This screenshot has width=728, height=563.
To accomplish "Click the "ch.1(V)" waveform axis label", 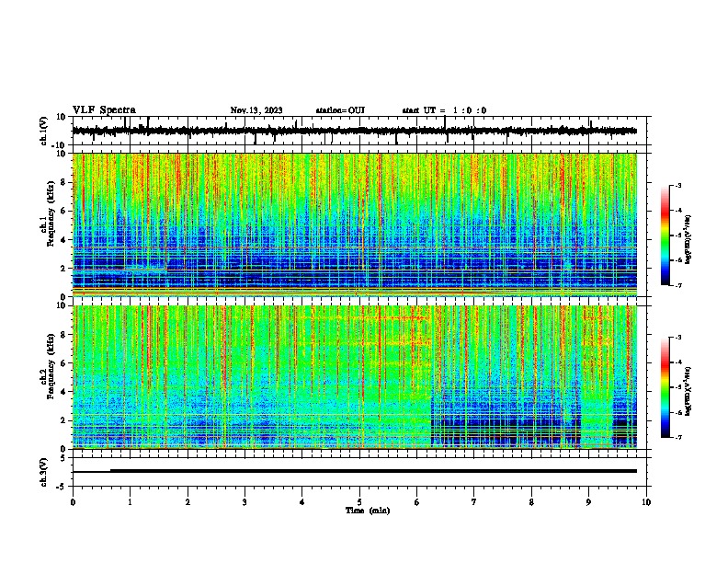I will pos(44,131).
